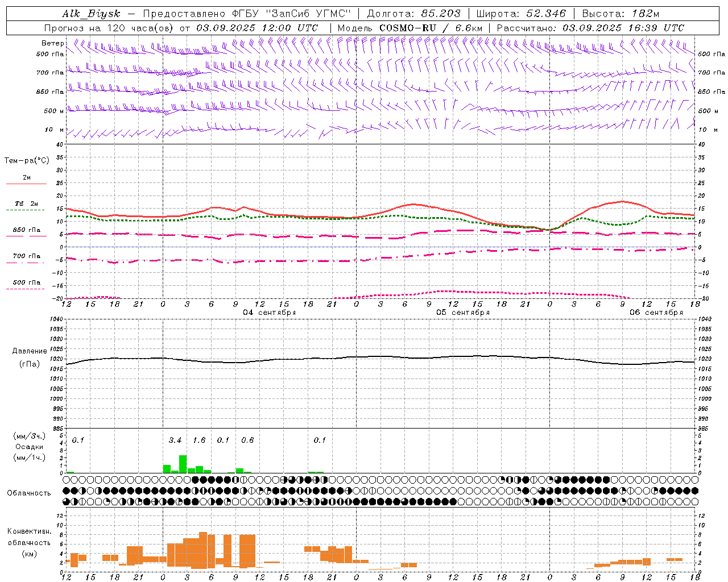The height and width of the screenshot is (582, 728).
Task: Select the calculation time '03.09.2025 16:39 UTC'
Action: pyautogui.click(x=623, y=28)
